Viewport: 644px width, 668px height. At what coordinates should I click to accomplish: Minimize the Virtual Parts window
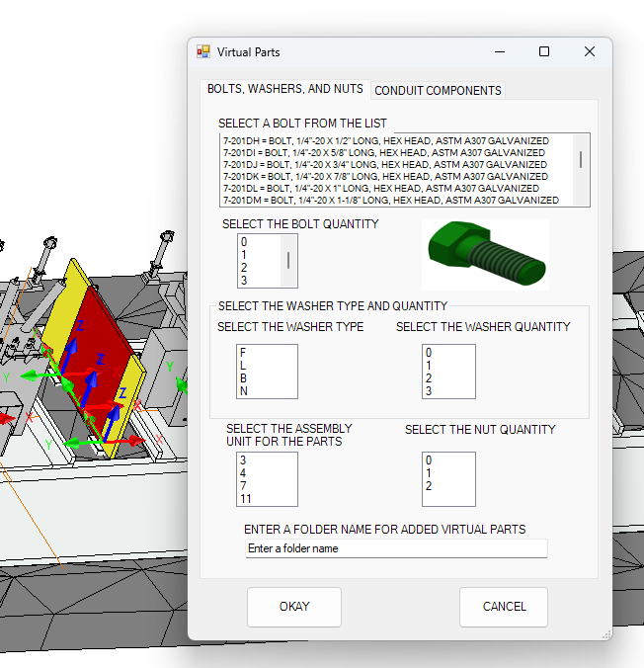coord(500,52)
